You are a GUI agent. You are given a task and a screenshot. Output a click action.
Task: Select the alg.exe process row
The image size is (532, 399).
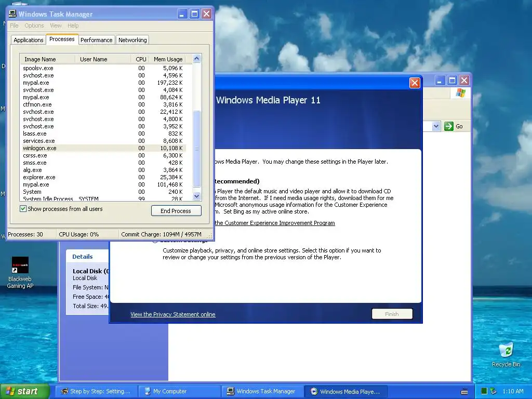pos(103,170)
